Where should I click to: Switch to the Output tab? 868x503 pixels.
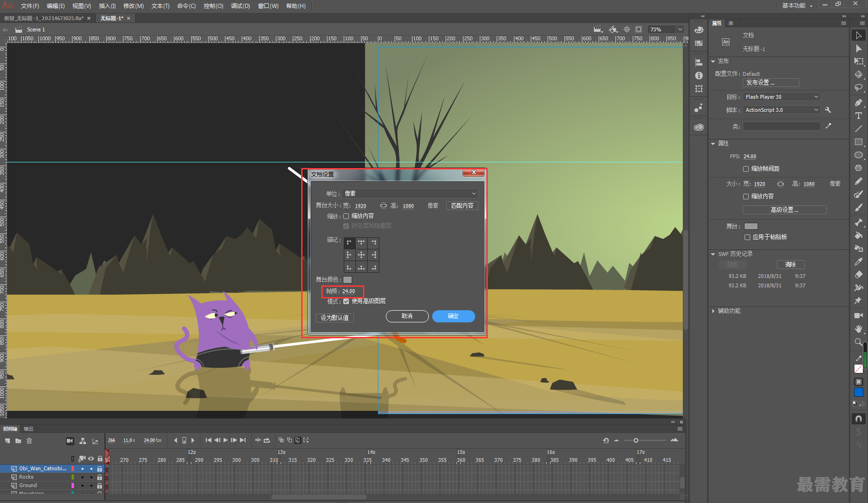coord(29,429)
